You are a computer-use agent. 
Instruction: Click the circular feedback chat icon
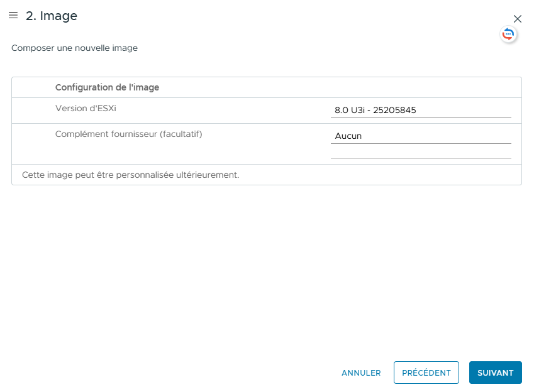click(x=508, y=34)
